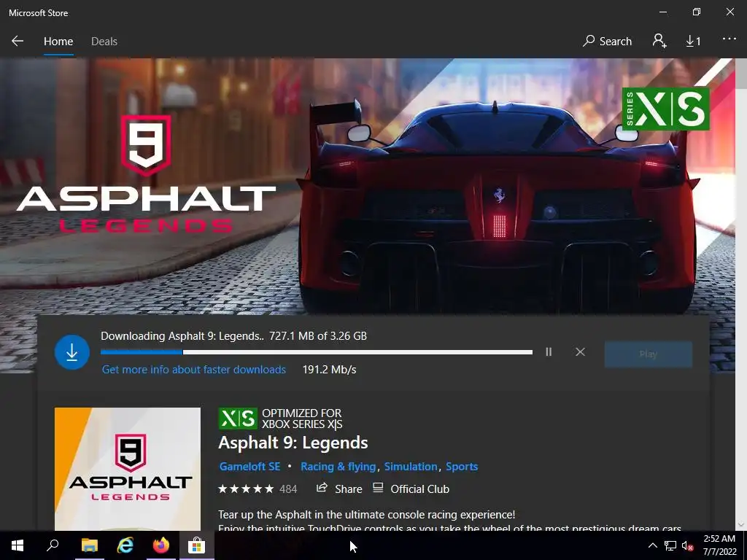Click the round blue download icon

tap(72, 352)
